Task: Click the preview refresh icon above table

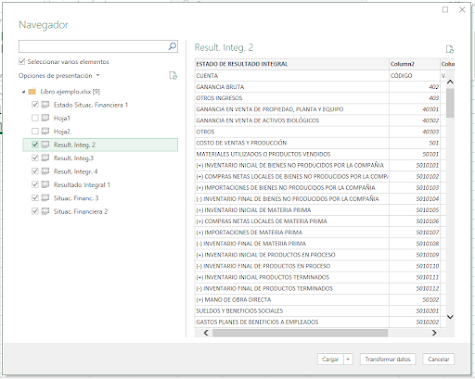Action: click(450, 49)
